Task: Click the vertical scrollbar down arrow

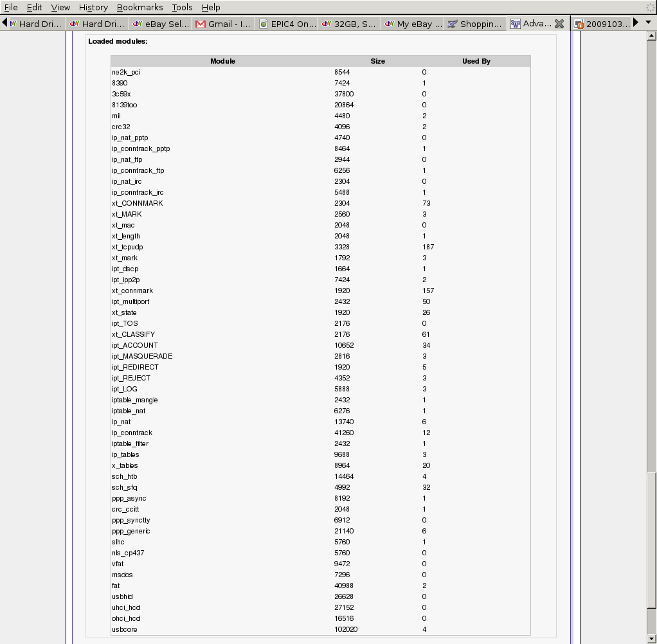Action: pyautogui.click(x=651, y=638)
